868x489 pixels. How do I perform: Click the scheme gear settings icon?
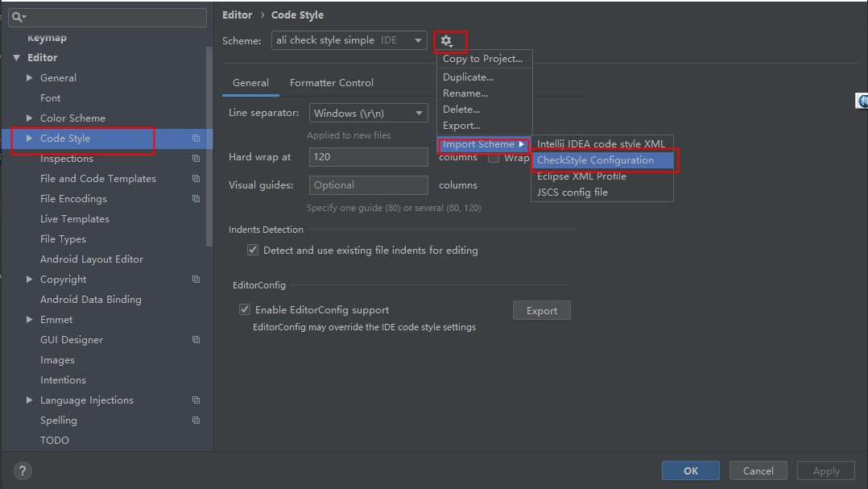(447, 41)
